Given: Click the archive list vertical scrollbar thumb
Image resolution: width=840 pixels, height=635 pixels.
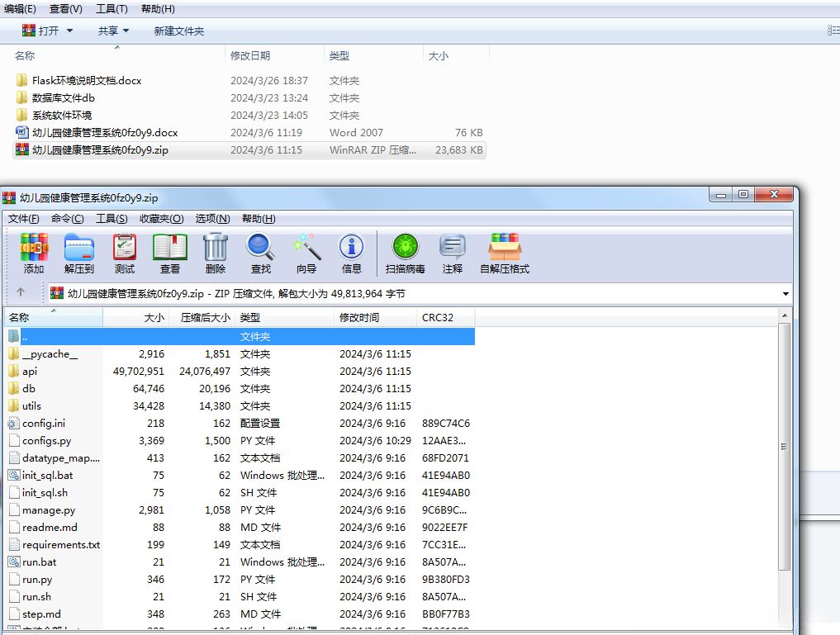Looking at the screenshot, I should click(x=784, y=447).
